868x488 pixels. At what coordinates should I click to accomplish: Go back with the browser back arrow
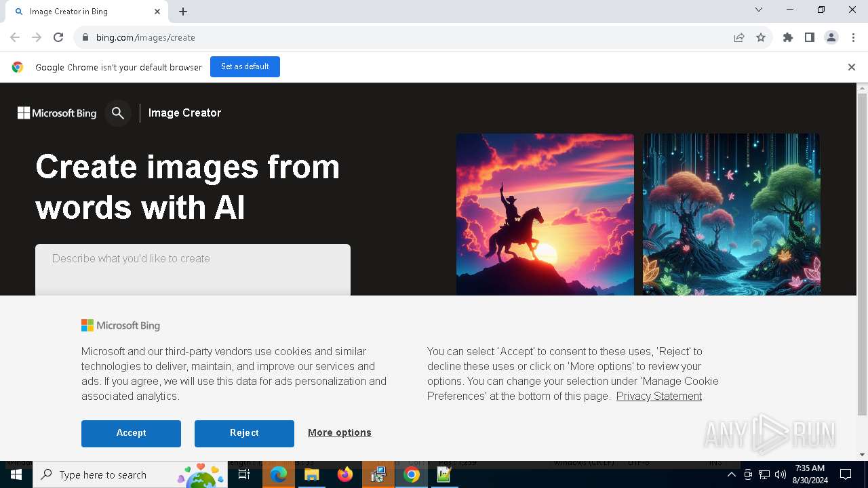coord(15,37)
